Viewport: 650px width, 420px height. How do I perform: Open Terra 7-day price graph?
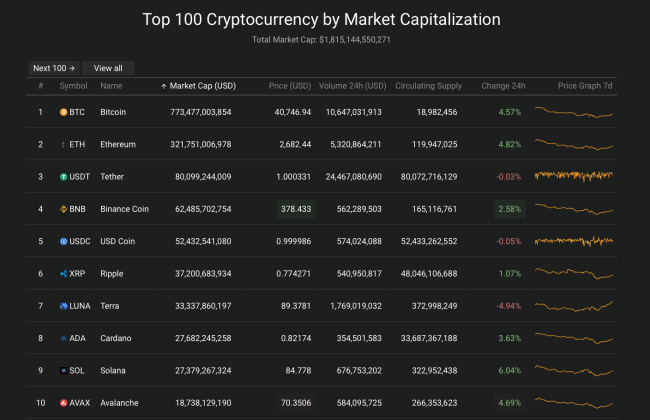coord(574,306)
